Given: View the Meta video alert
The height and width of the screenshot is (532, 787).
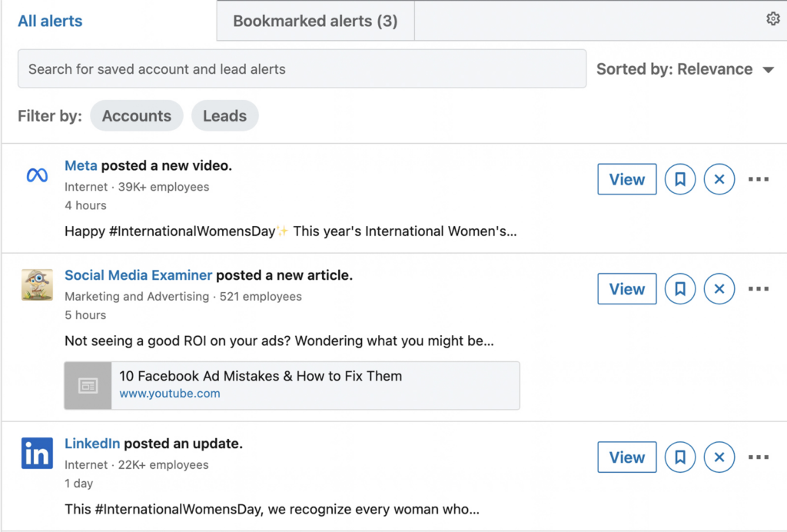Looking at the screenshot, I should tap(626, 179).
